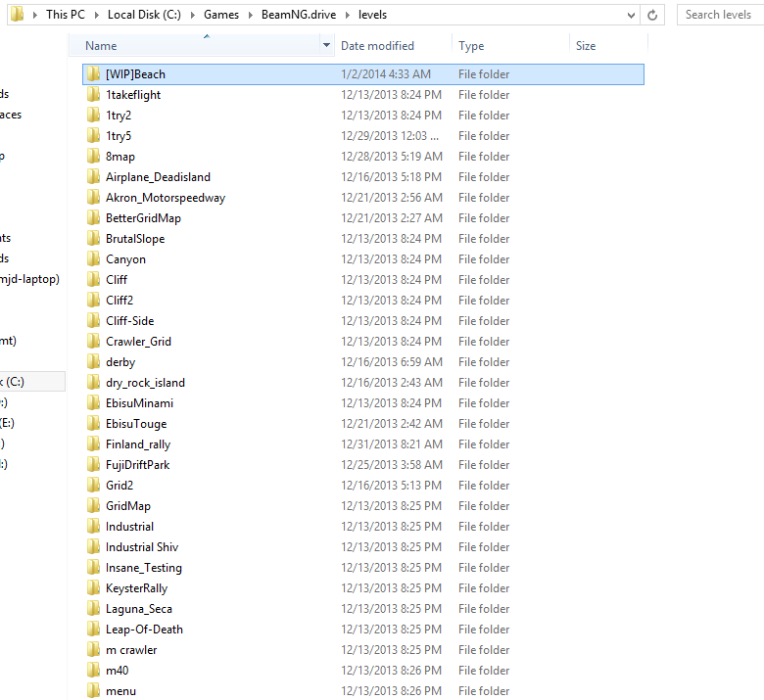This screenshot has height=700, width=764.
Task: Click the date 12/25/2013 3:58 AM
Action: coord(392,465)
